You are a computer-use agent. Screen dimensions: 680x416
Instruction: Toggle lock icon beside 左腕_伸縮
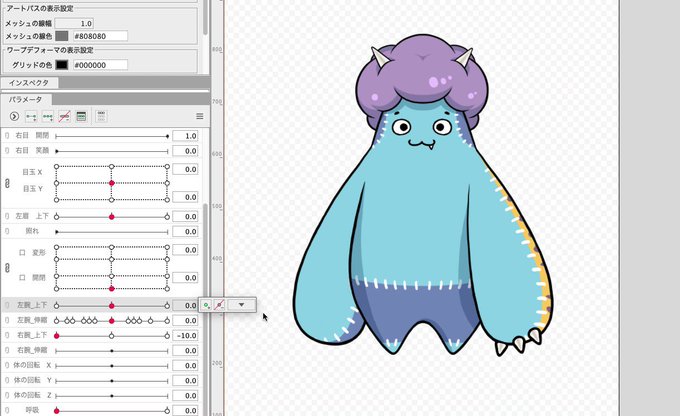click(7, 321)
